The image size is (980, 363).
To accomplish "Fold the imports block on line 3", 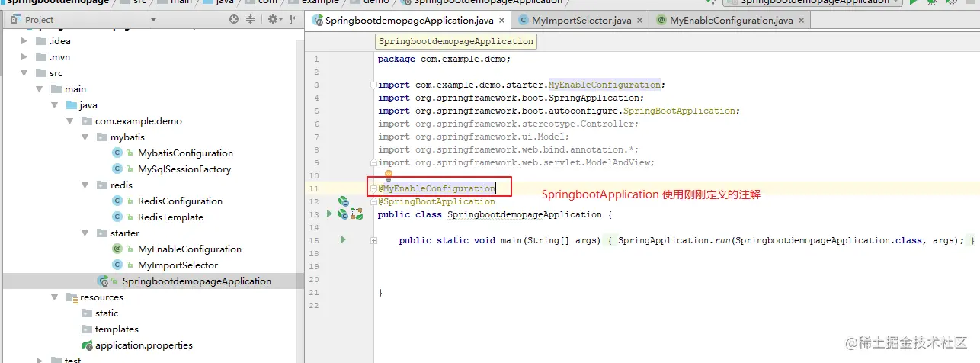I will tap(373, 85).
